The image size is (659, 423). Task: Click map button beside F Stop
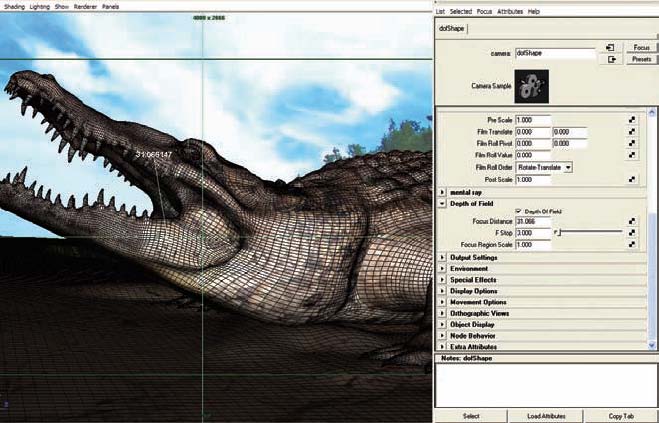click(632, 233)
